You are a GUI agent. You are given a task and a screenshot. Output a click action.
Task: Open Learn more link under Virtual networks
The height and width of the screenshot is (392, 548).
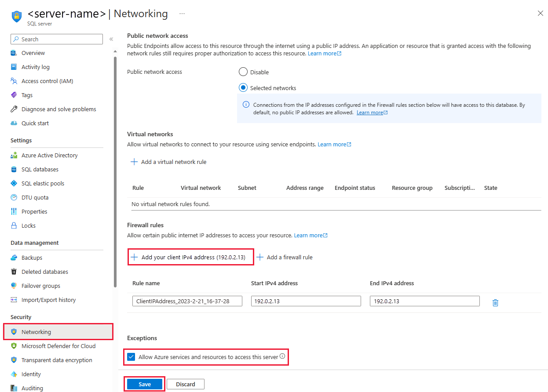tap(334, 144)
